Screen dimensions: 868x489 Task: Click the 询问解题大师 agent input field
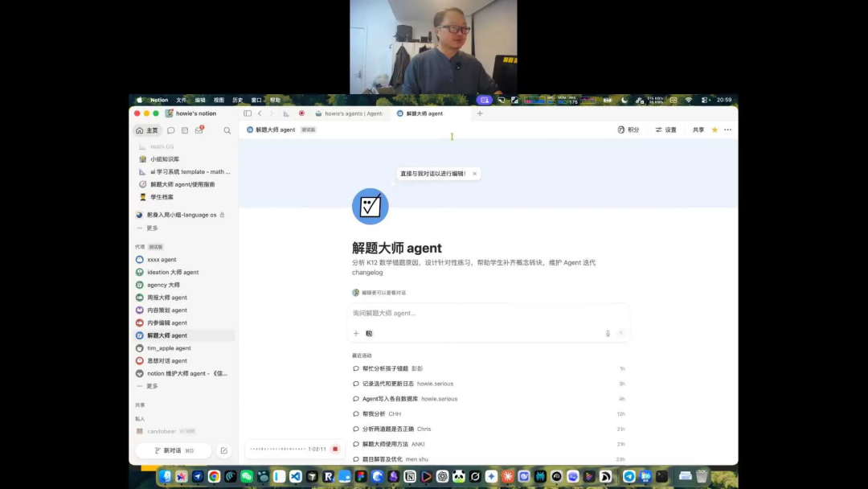(488, 314)
